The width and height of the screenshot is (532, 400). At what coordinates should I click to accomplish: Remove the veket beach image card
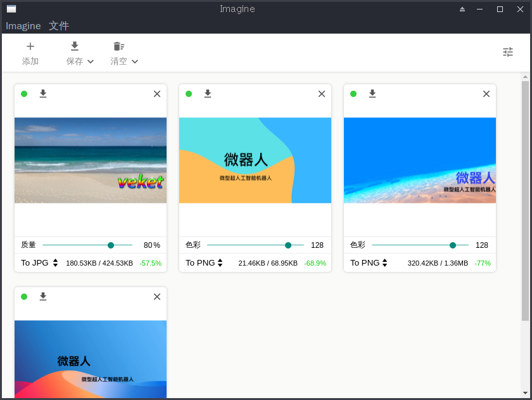click(x=157, y=94)
